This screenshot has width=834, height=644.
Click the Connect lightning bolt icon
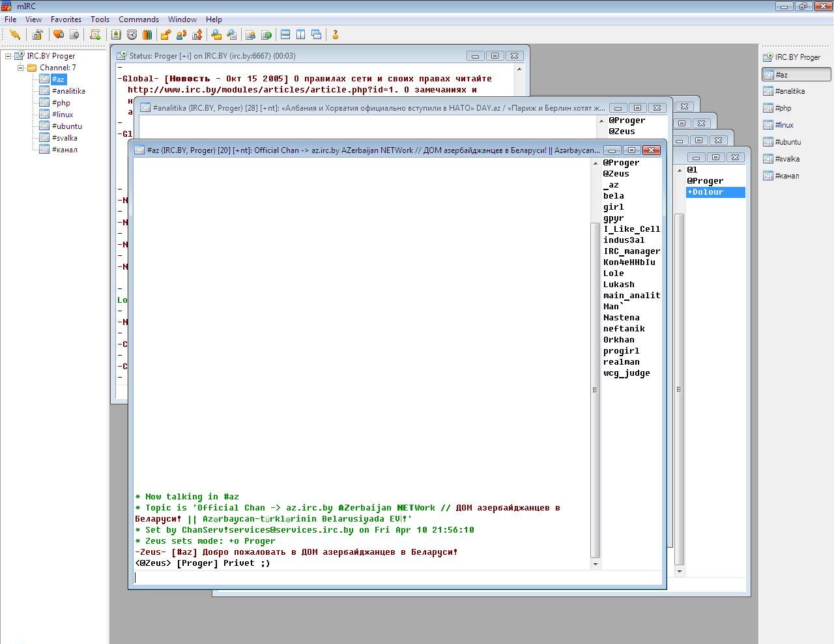click(14, 35)
